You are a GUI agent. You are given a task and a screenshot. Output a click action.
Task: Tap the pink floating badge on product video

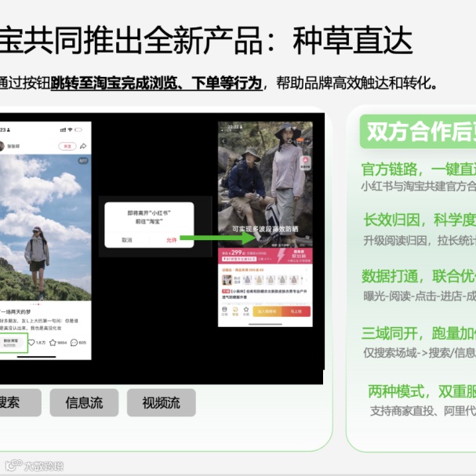click(305, 162)
